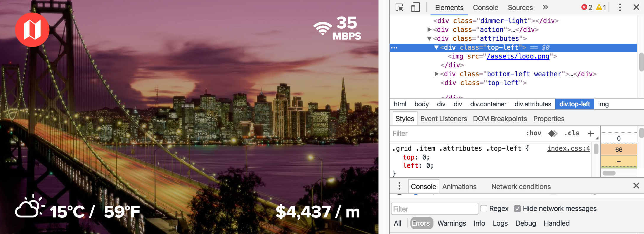Expand the div class action node
This screenshot has height=234, width=644.
pos(429,30)
